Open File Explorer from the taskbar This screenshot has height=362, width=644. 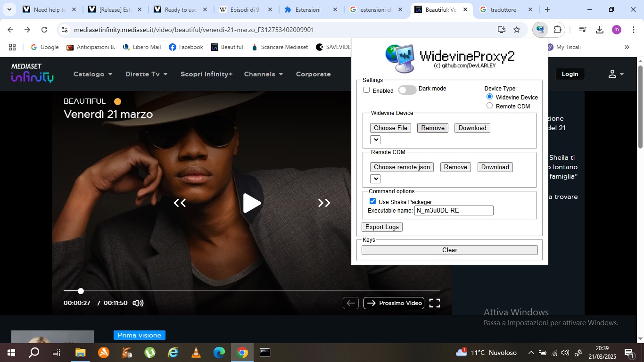(81, 353)
